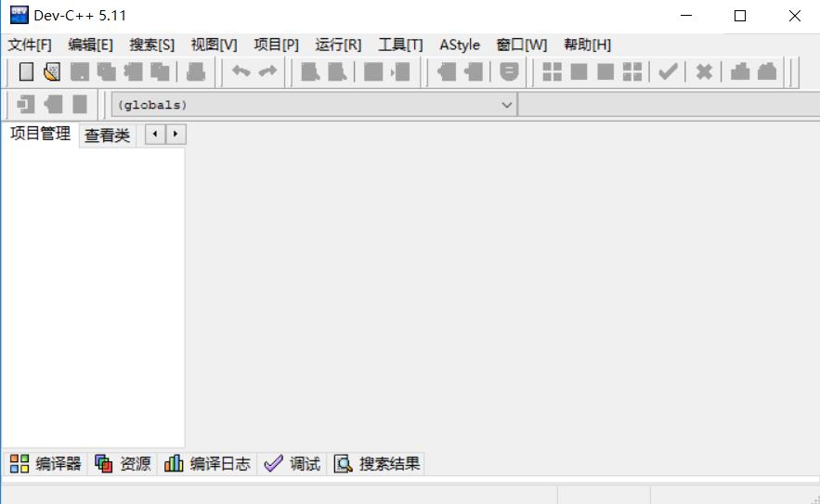820x504 pixels.
Task: Click the Compile and Run toolbar icon
Action: click(x=605, y=71)
